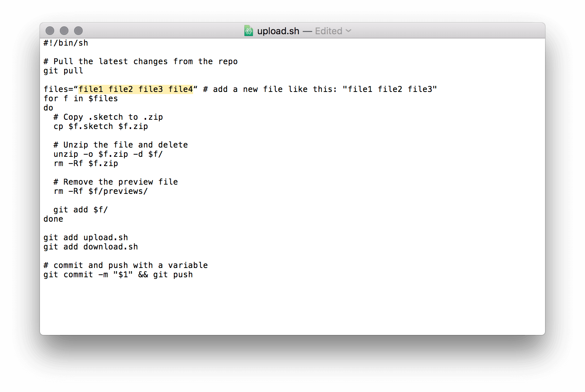Minimize the upload.sh window
Image resolution: width=585 pixels, height=392 pixels.
(x=64, y=31)
